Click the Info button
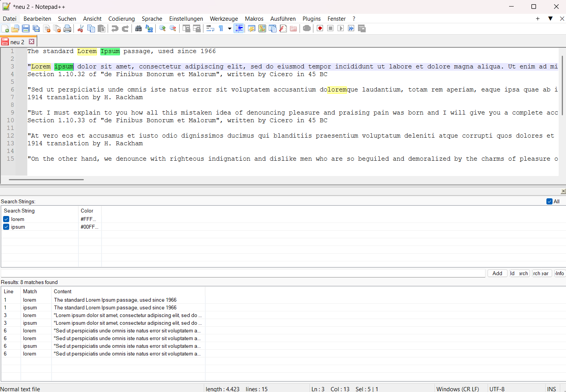 [559, 273]
